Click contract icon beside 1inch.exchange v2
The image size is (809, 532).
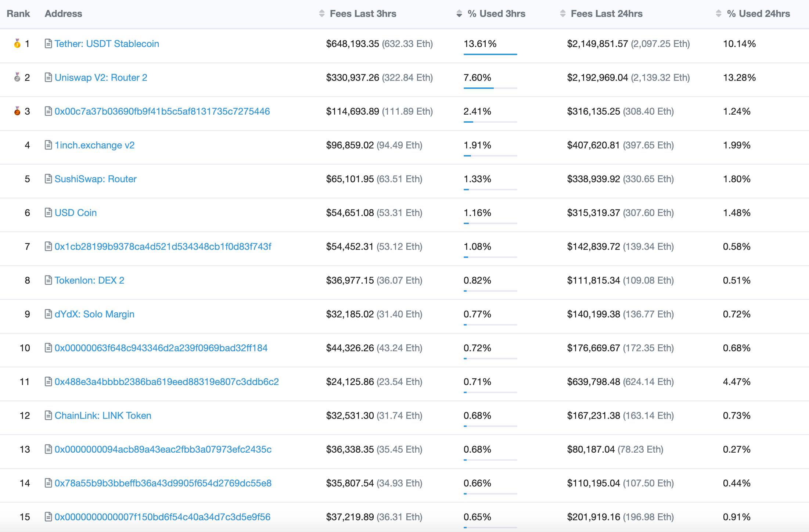(x=48, y=145)
